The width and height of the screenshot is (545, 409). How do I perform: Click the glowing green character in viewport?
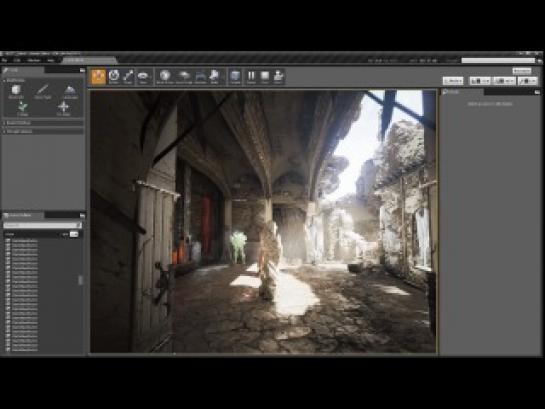(x=238, y=247)
